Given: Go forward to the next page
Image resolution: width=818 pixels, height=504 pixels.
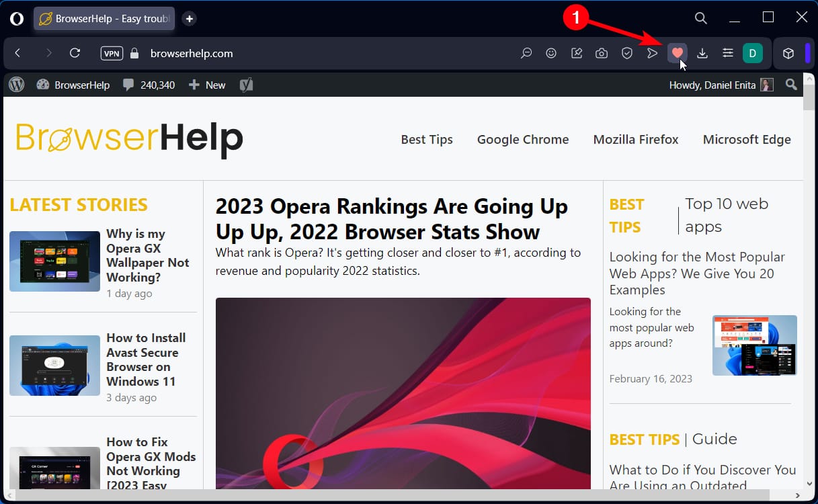Looking at the screenshot, I should (x=48, y=53).
